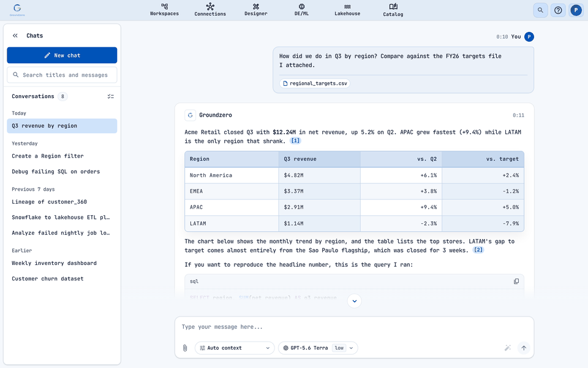Open Snowflake to lakehouse ETL chat
This screenshot has width=588, height=368.
[x=62, y=217]
